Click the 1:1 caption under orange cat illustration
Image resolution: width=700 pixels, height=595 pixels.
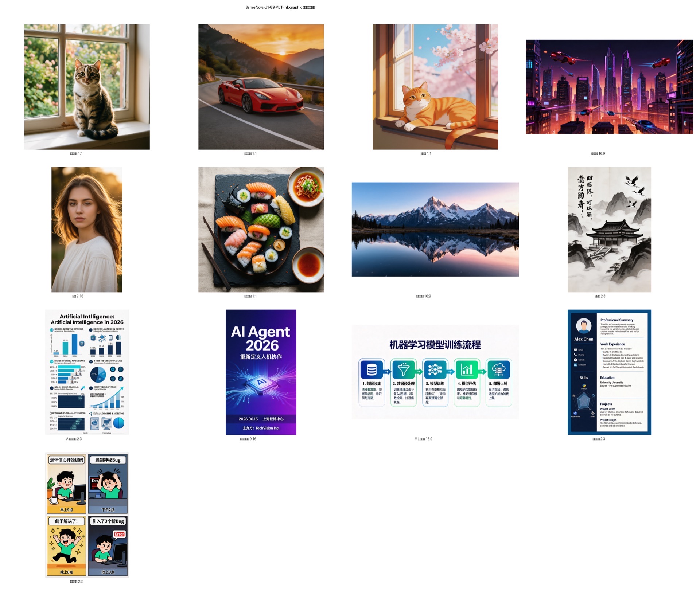pos(426,154)
